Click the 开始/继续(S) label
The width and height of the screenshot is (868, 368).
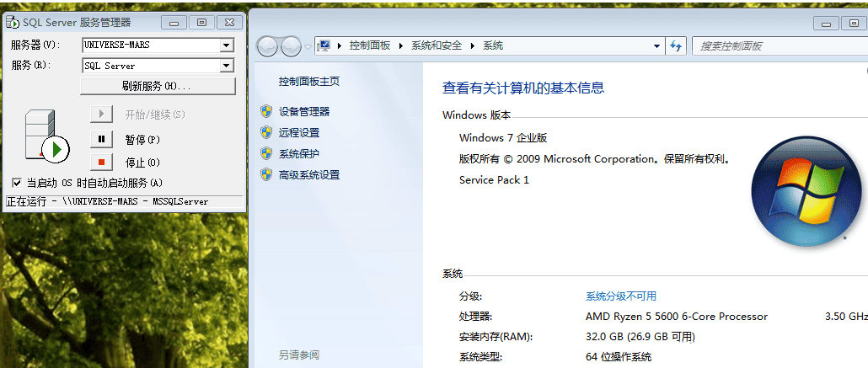tap(155, 115)
